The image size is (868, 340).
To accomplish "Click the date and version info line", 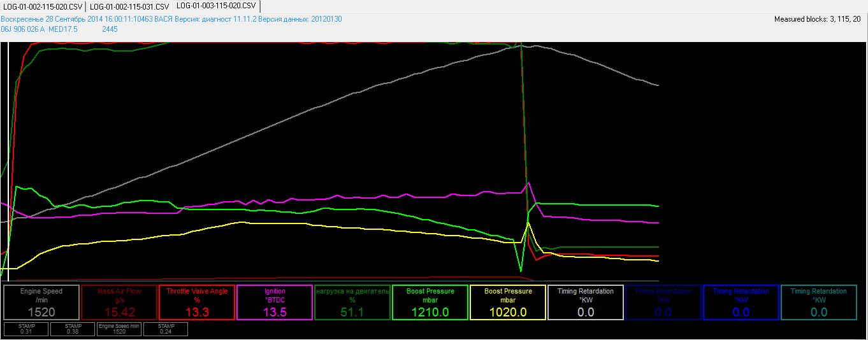I will coord(171,19).
